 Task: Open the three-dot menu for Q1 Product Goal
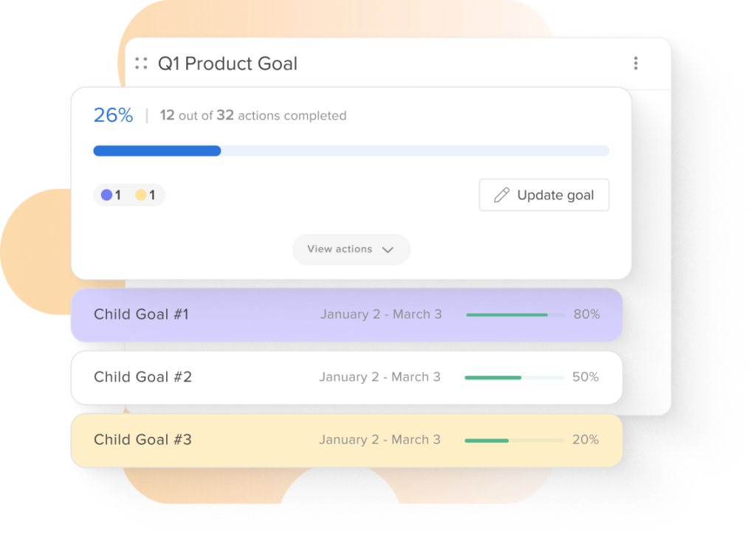(x=636, y=63)
